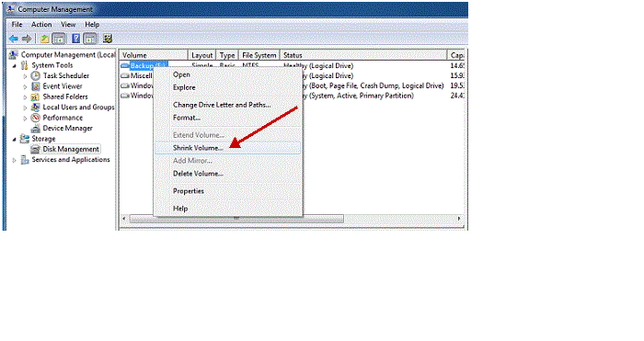Click the Up one level folder icon
The width and height of the screenshot is (644, 341).
(x=44, y=39)
